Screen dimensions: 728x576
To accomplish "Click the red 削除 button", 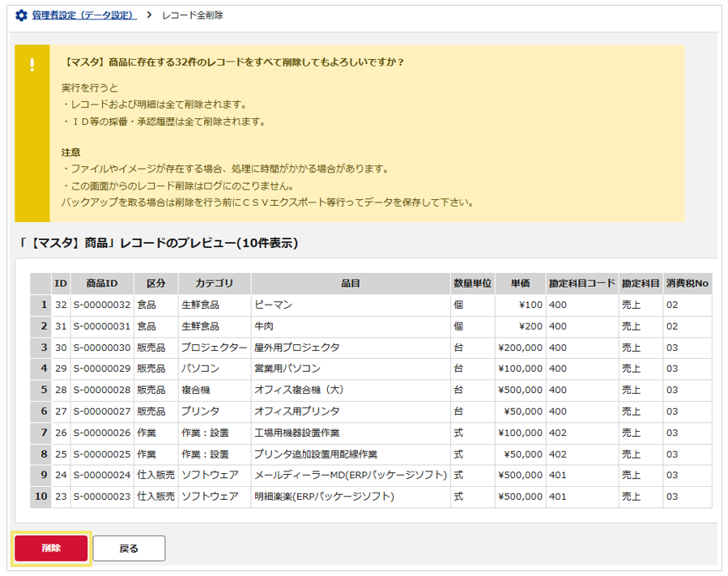I will pos(51,548).
